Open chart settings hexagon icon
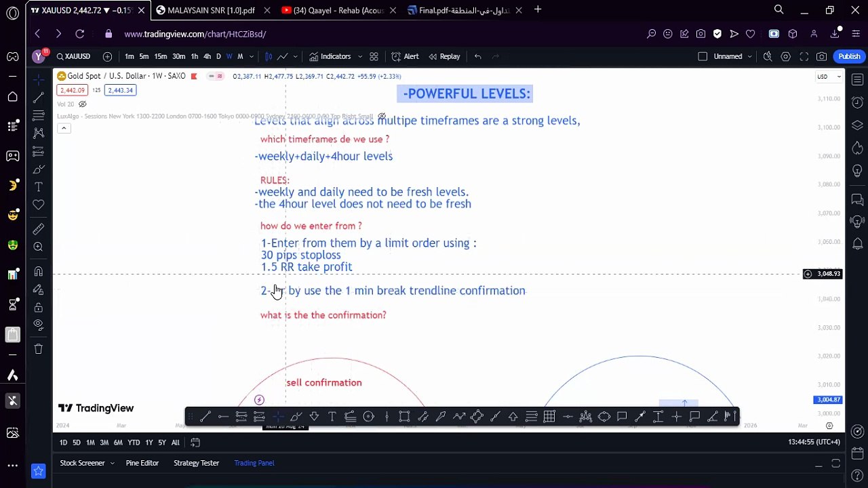 [786, 56]
